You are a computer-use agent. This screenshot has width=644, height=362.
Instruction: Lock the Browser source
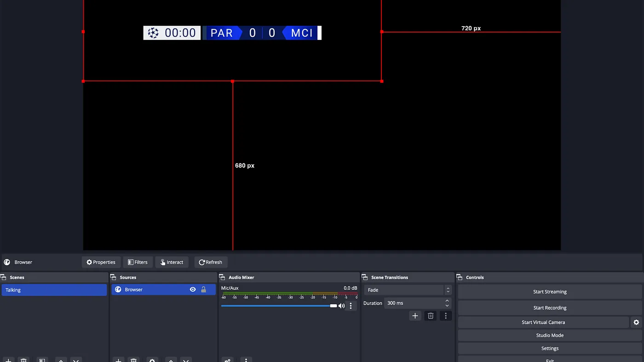pyautogui.click(x=203, y=289)
